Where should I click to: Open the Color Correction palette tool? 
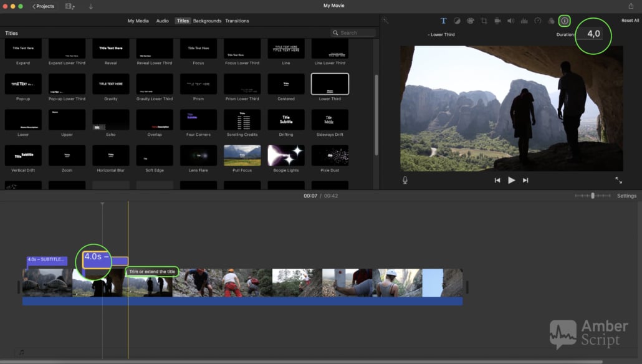click(x=470, y=21)
